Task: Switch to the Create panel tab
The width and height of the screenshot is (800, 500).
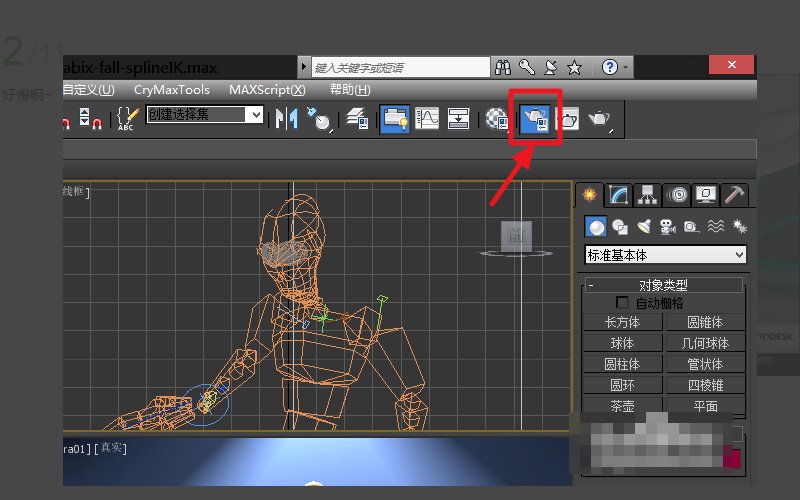Action: tap(589, 195)
